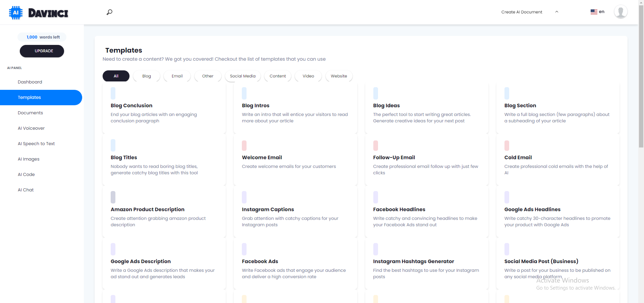Click the Blog Ideas template icon
The image size is (644, 303).
376,93
